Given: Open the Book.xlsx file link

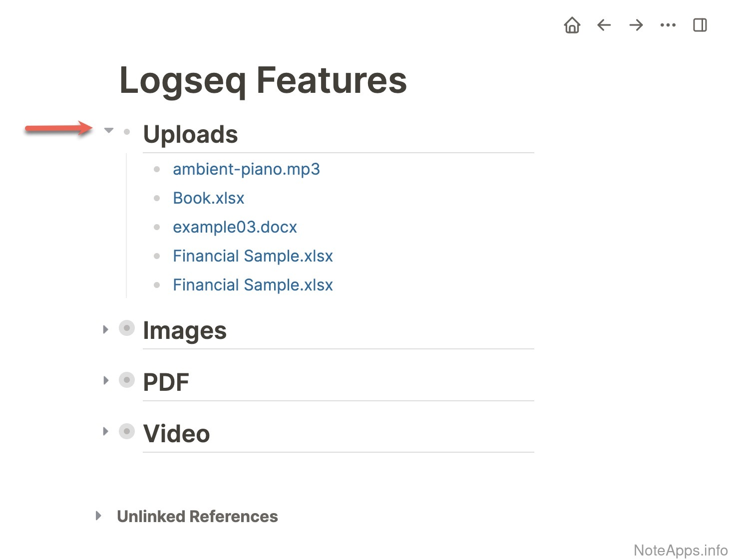Looking at the screenshot, I should pyautogui.click(x=208, y=198).
